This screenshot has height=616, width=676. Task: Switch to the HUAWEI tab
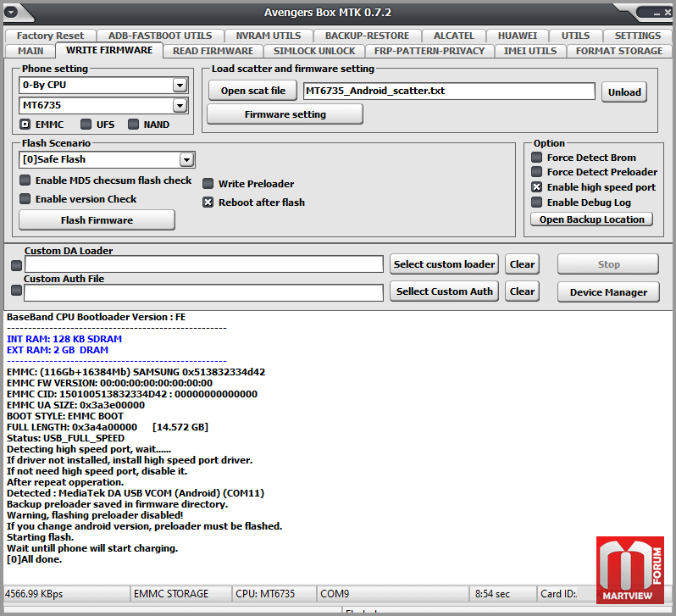click(x=518, y=36)
